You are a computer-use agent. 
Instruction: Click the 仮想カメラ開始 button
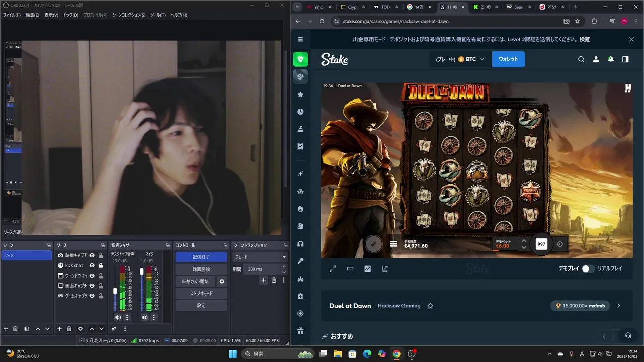pyautogui.click(x=195, y=281)
